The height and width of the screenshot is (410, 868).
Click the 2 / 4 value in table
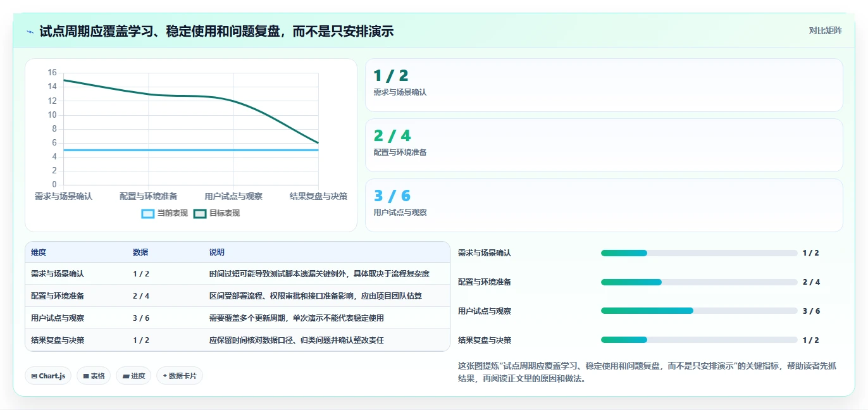tap(141, 295)
